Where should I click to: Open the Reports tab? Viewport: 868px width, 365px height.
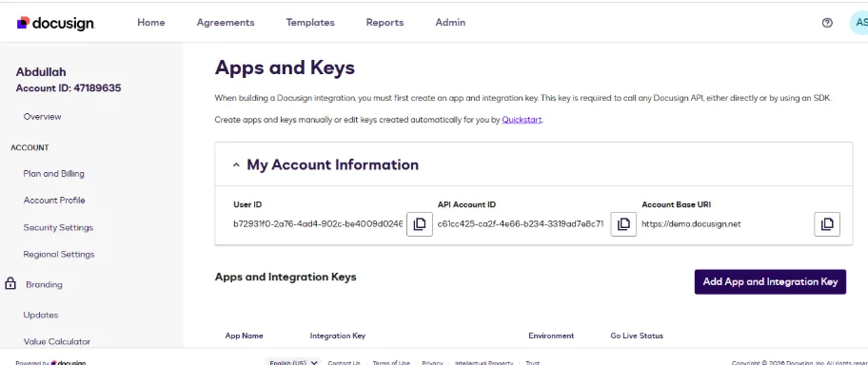point(385,23)
